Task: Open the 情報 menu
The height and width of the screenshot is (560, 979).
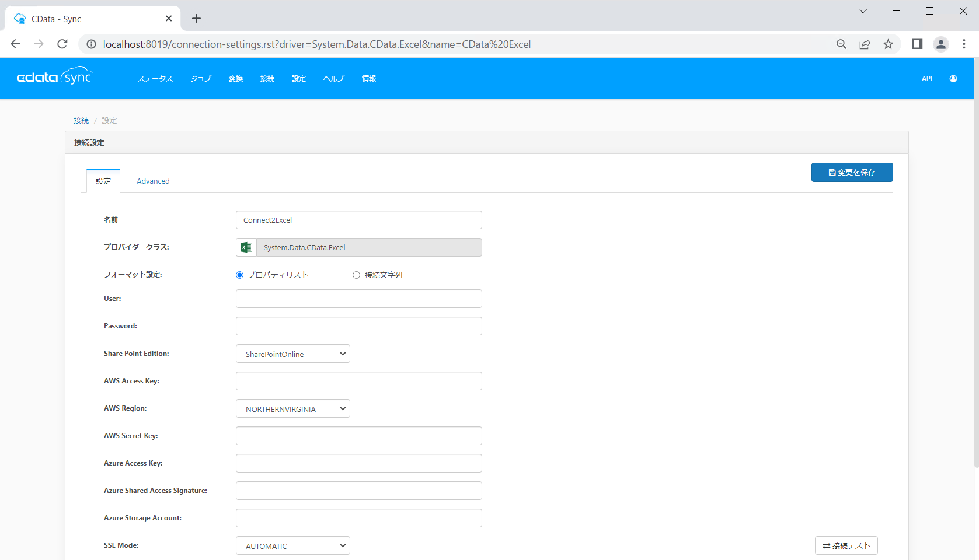Action: click(x=369, y=79)
